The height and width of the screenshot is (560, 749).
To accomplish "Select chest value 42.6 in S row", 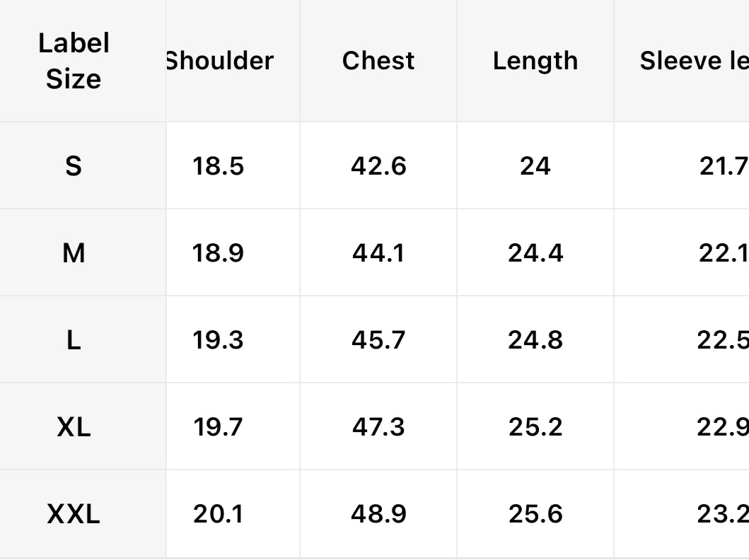I will point(378,166).
